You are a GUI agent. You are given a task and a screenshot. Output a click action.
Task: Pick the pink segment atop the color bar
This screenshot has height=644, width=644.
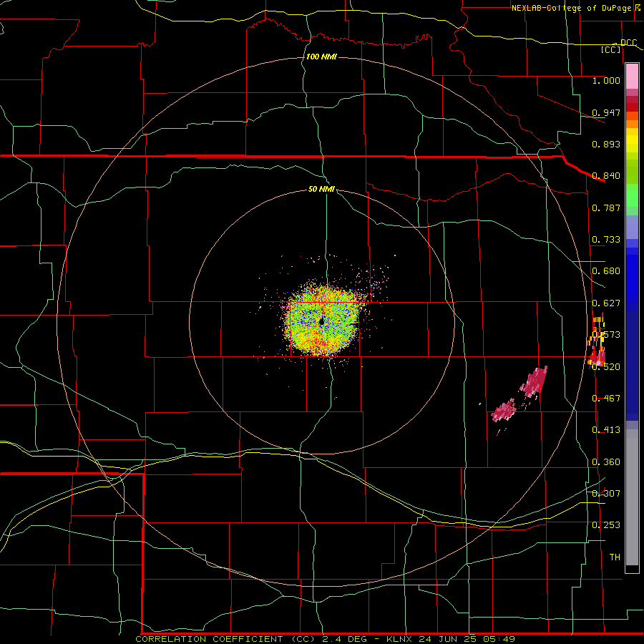632,76
